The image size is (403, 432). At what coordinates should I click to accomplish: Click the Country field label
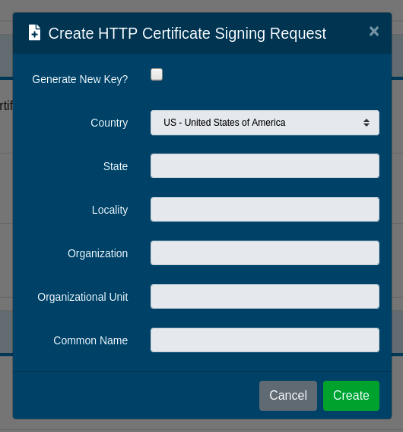click(109, 123)
